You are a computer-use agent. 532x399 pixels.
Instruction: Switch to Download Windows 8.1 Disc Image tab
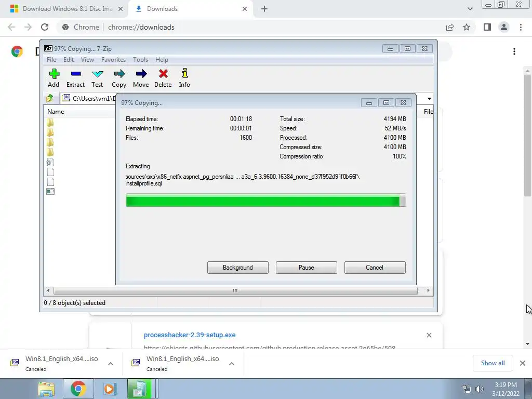coord(67,9)
